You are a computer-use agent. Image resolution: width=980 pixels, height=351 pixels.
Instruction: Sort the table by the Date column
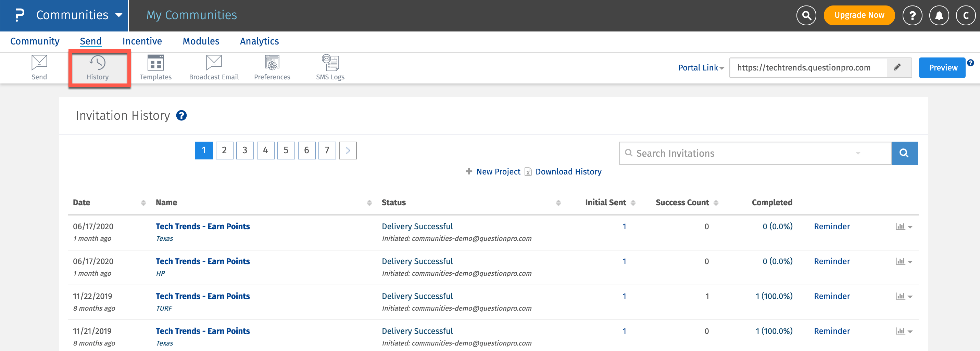pyautogui.click(x=143, y=203)
